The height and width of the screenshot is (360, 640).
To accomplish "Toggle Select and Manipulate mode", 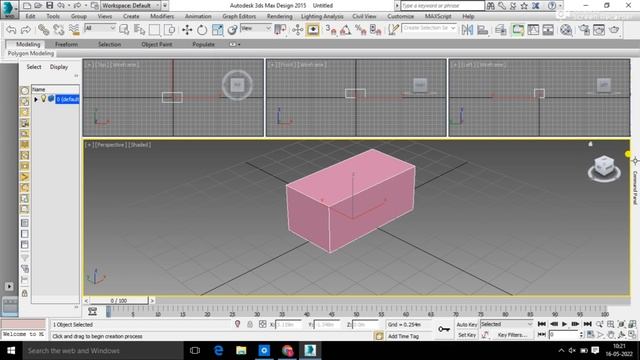I will coord(298,30).
